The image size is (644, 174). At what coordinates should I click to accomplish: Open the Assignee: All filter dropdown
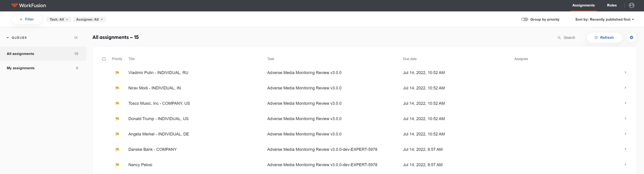click(90, 19)
